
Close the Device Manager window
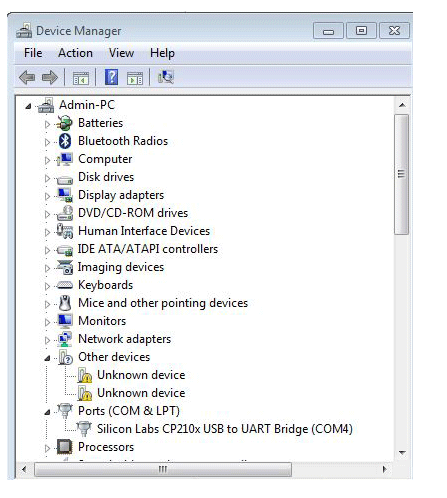(x=394, y=31)
